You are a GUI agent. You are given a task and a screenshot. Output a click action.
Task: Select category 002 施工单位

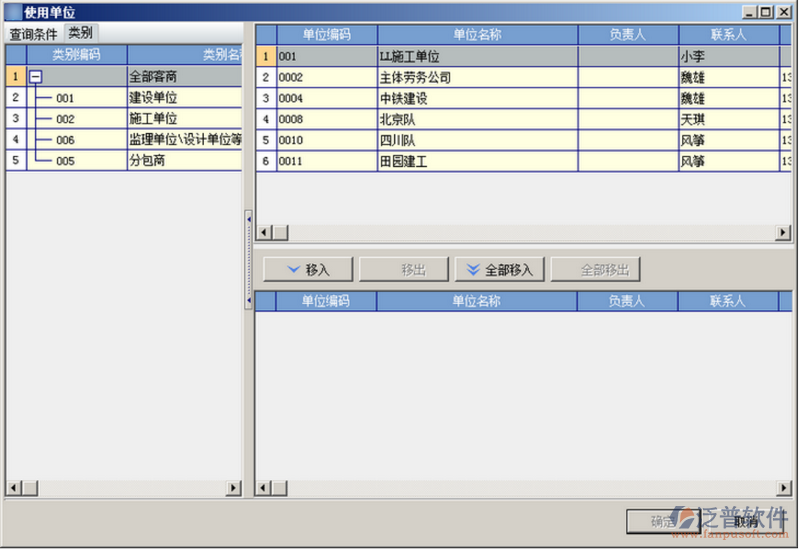pos(124,118)
